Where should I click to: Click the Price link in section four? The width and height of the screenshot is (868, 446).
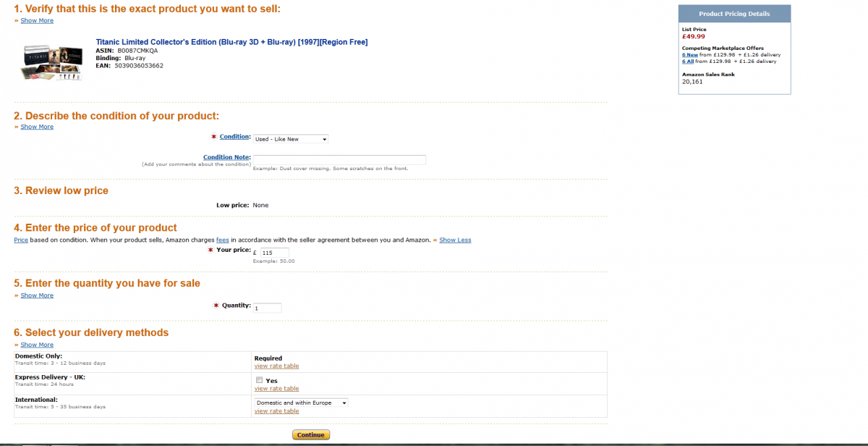[21, 240]
